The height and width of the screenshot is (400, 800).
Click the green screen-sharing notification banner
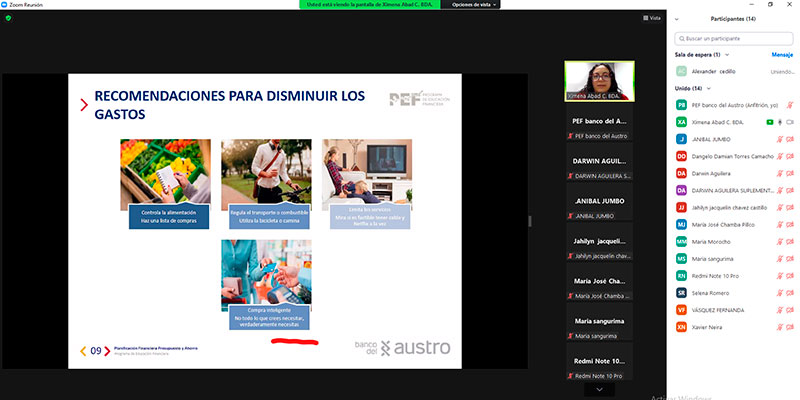coord(369,4)
